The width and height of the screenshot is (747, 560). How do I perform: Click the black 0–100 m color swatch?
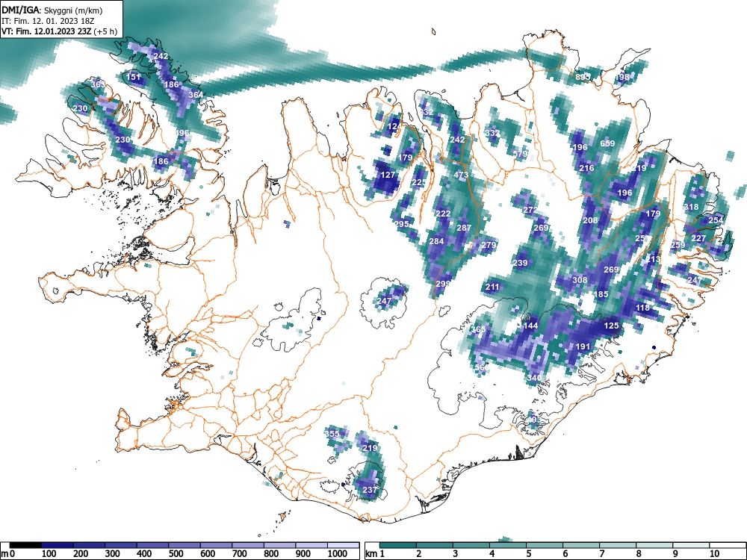[25, 545]
